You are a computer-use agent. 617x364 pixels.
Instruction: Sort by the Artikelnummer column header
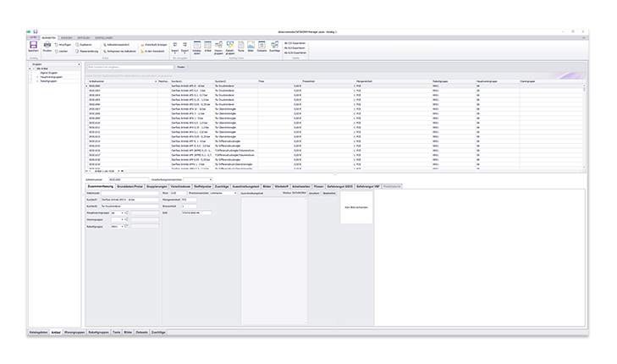coord(122,81)
